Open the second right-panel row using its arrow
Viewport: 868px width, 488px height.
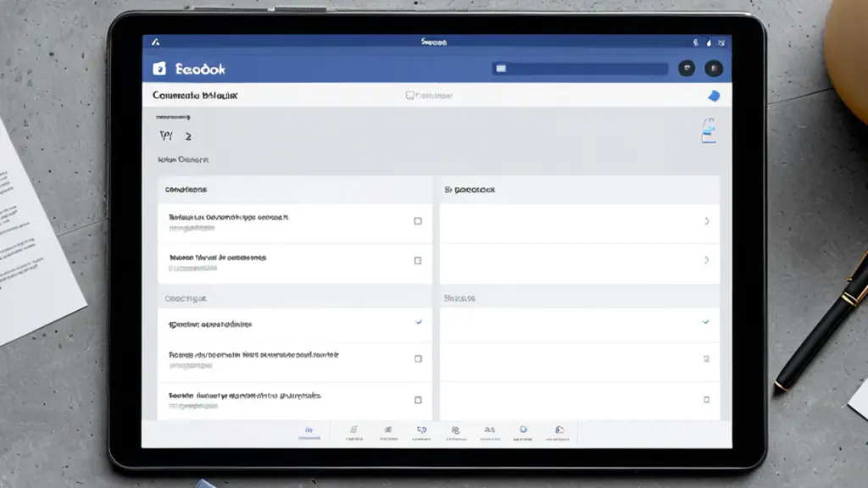(706, 260)
